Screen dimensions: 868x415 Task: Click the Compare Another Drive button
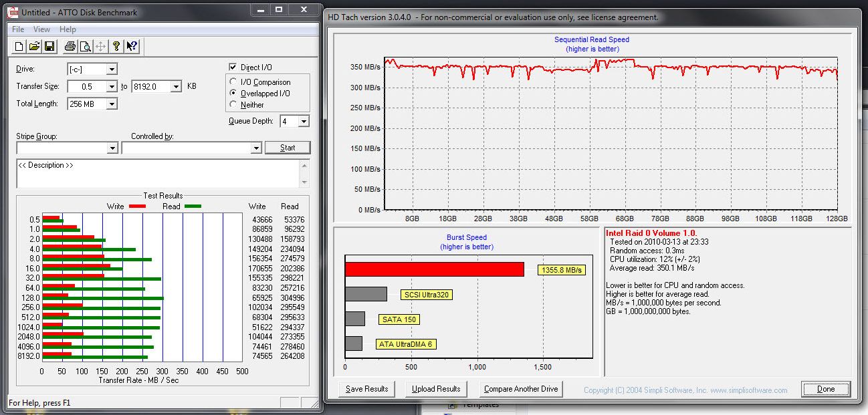coord(521,389)
